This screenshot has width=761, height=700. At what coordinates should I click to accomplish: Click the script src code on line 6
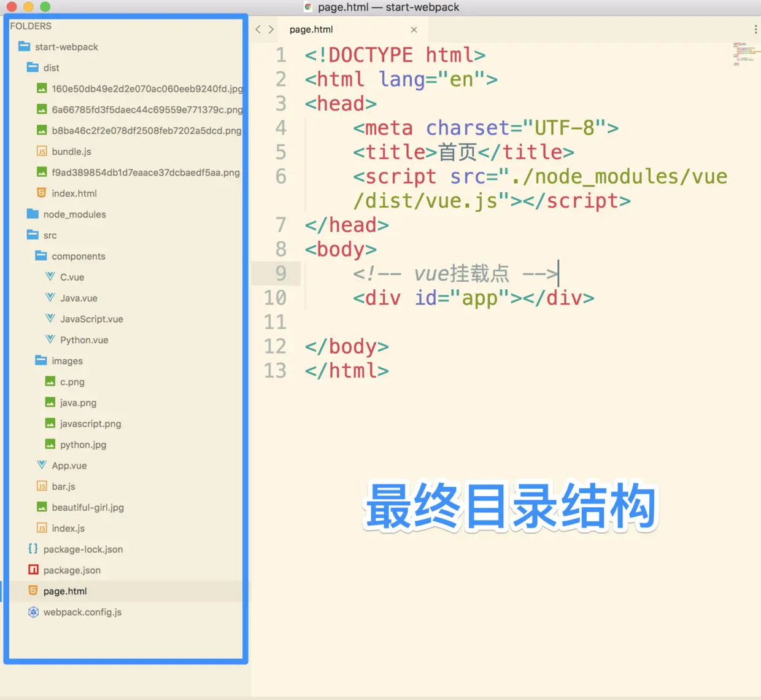coord(540,189)
